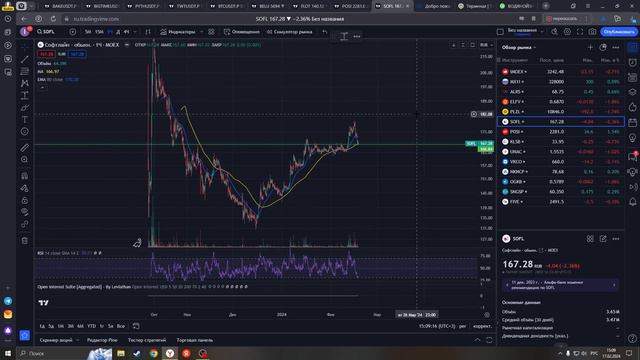
Task: Select the 4-hour timeframe
Action: [x=127, y=31]
